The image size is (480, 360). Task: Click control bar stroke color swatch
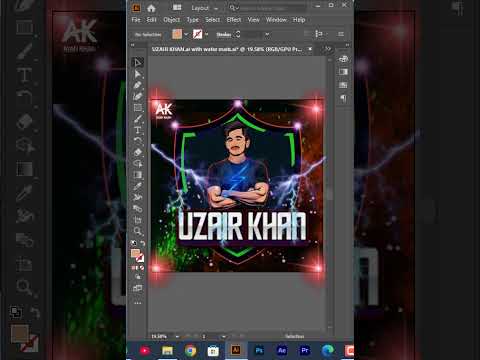click(197, 34)
